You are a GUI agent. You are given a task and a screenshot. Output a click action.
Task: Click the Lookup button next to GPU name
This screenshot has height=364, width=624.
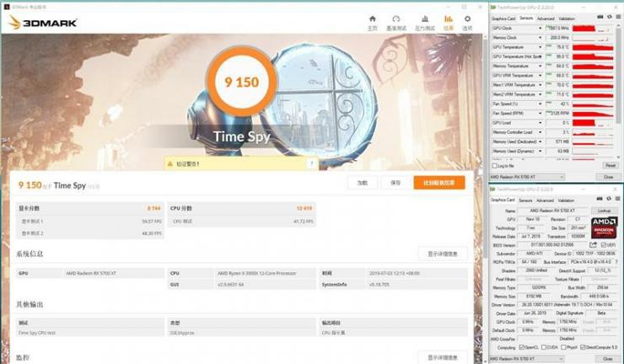604,211
